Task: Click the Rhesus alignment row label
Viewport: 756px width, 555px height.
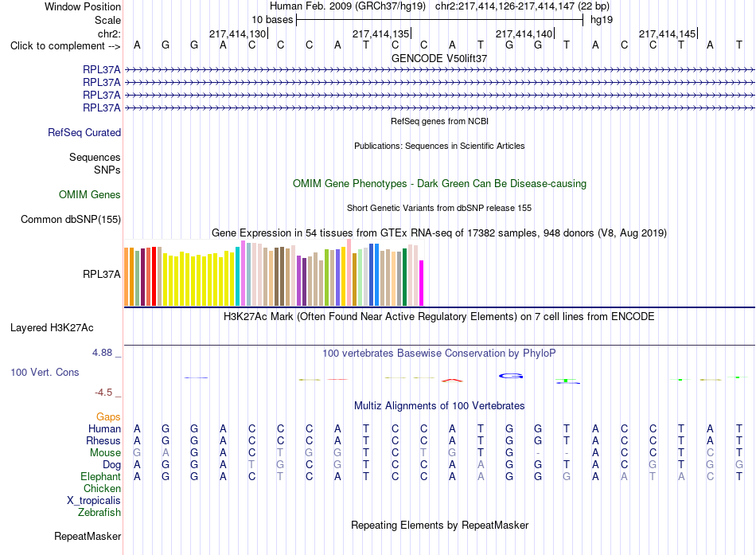Action: (103, 440)
